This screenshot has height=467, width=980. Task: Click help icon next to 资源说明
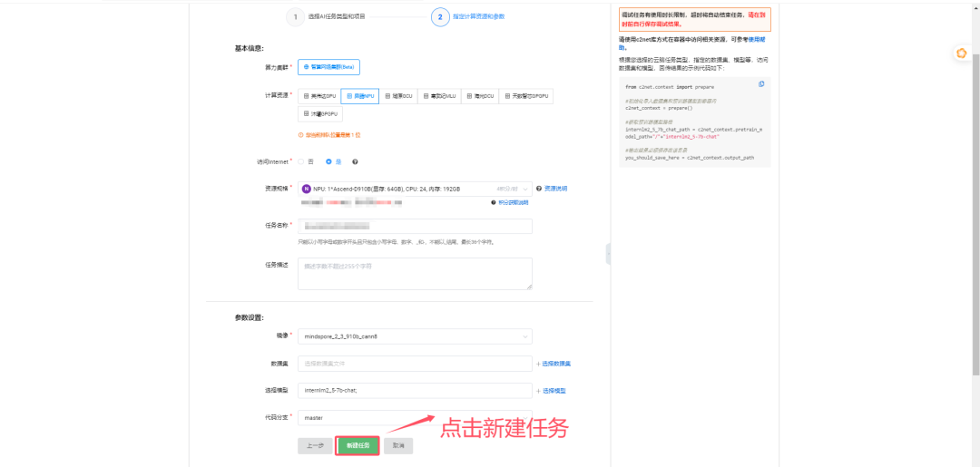pyautogui.click(x=539, y=189)
